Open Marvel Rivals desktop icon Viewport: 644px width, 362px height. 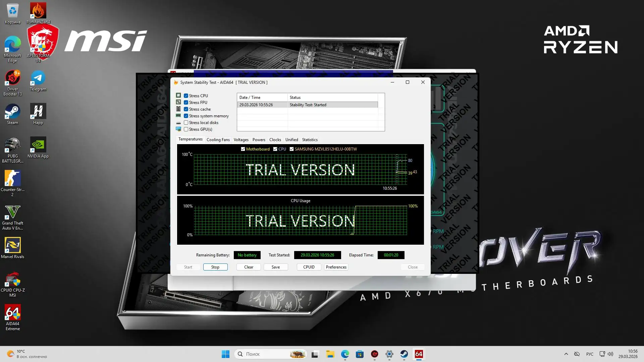point(13,247)
